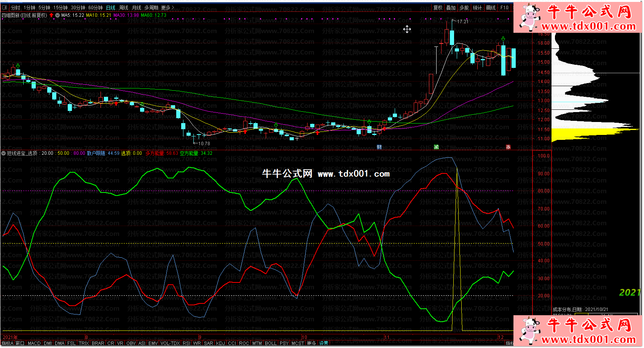Select the RSI indicator

click(187, 343)
